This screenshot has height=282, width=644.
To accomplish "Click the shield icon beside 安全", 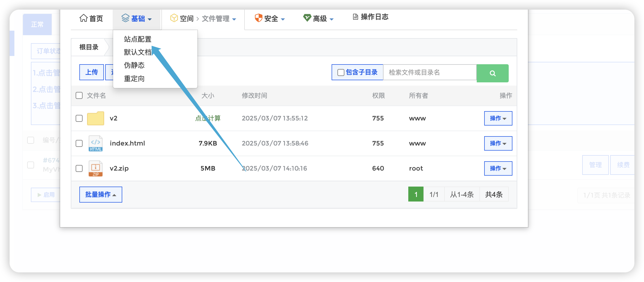I will [x=258, y=18].
